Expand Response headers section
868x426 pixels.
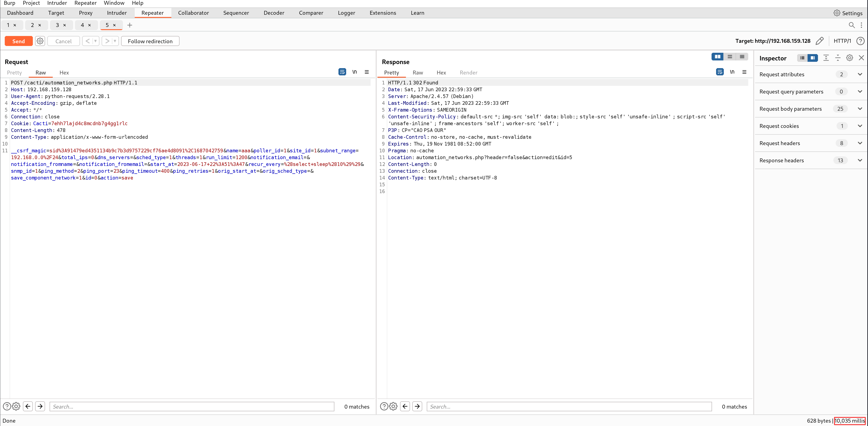pos(811,160)
